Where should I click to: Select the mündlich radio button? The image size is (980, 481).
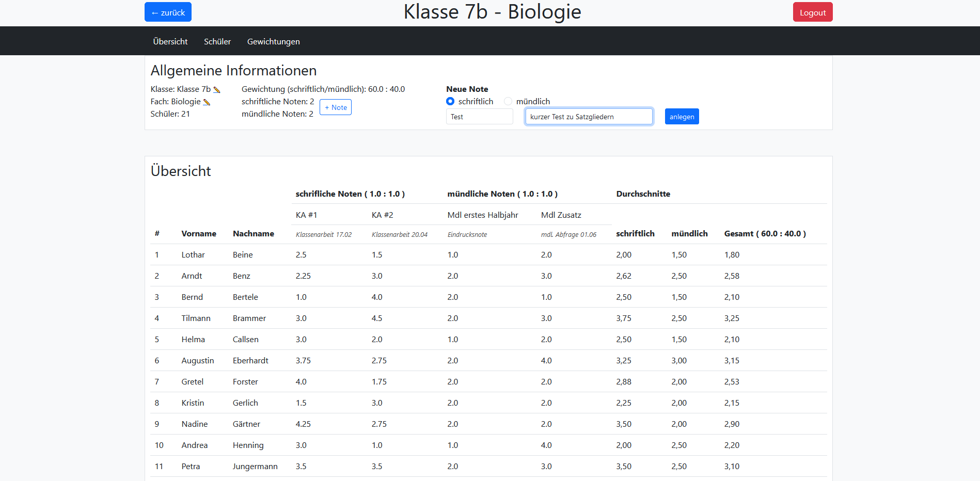tap(508, 101)
